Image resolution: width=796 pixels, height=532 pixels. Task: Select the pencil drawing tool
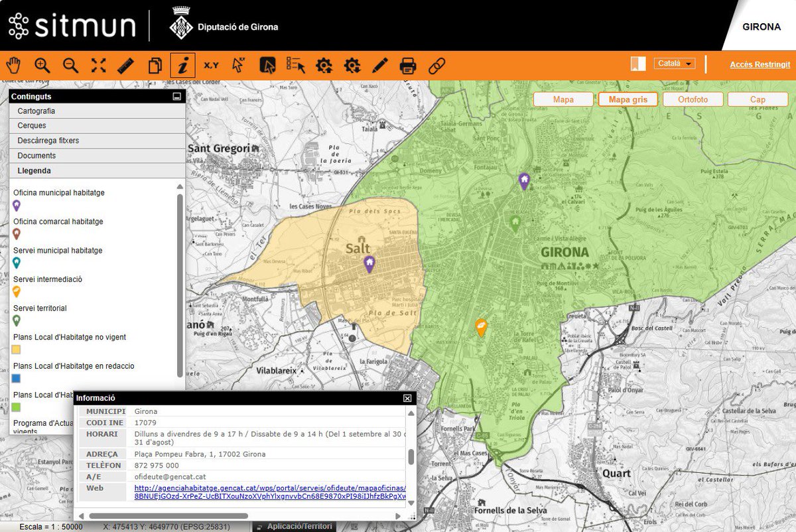click(x=379, y=65)
